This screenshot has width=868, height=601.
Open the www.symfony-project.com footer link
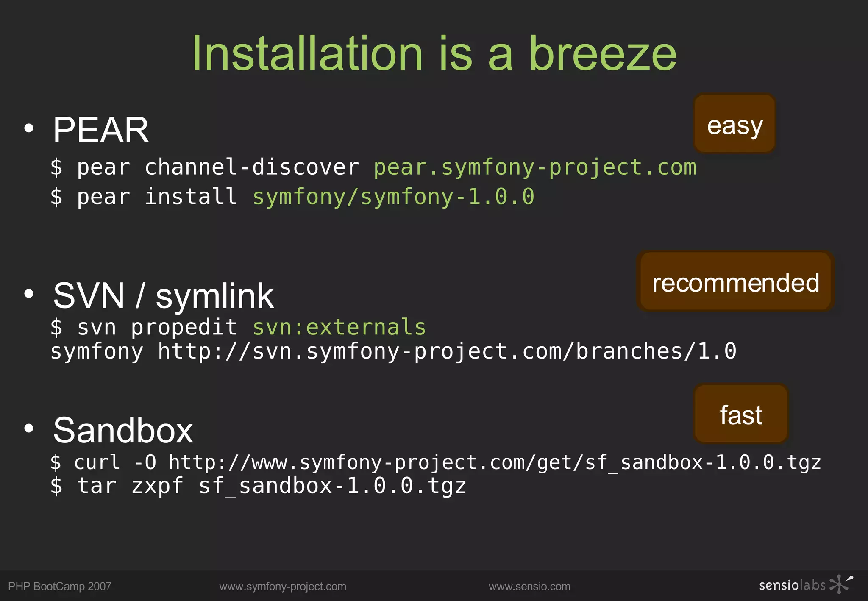283,587
